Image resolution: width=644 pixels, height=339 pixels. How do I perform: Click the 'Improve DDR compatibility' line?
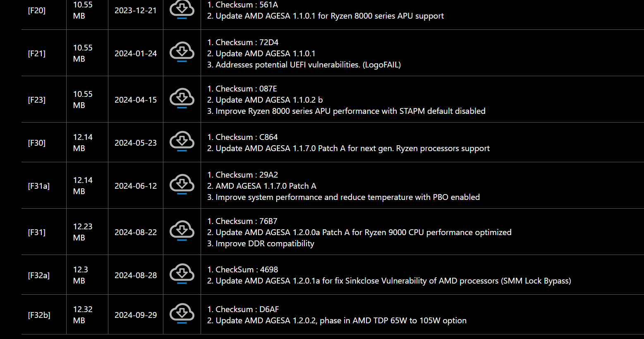tap(261, 243)
